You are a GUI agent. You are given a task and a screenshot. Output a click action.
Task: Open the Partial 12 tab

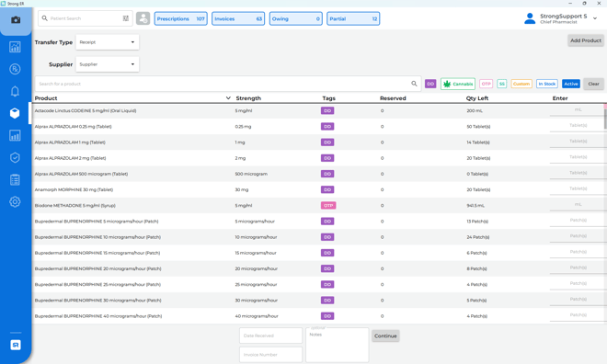[353, 18]
